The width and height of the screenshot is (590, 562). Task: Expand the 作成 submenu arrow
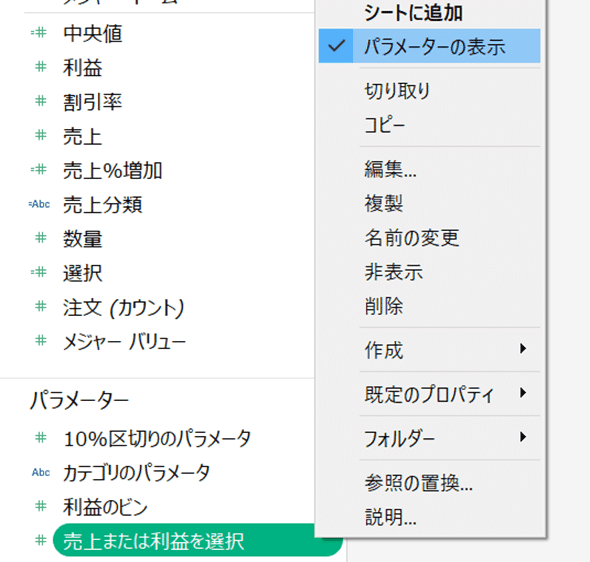point(523,349)
